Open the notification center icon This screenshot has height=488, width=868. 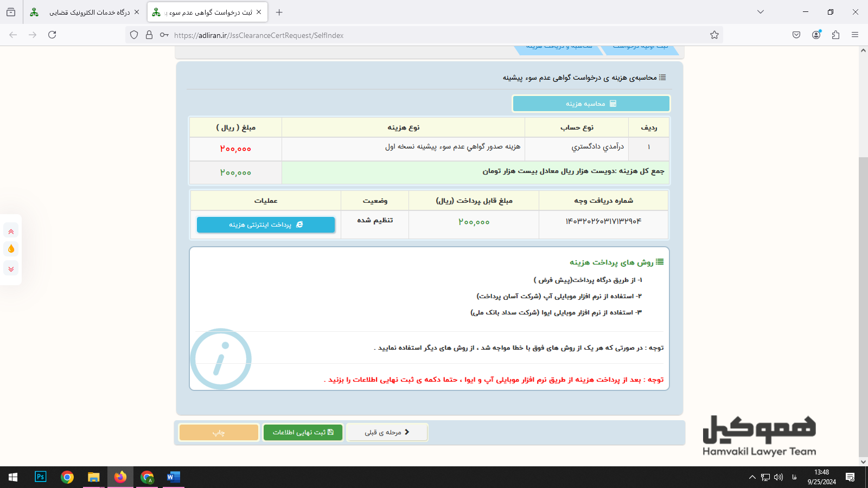click(850, 477)
